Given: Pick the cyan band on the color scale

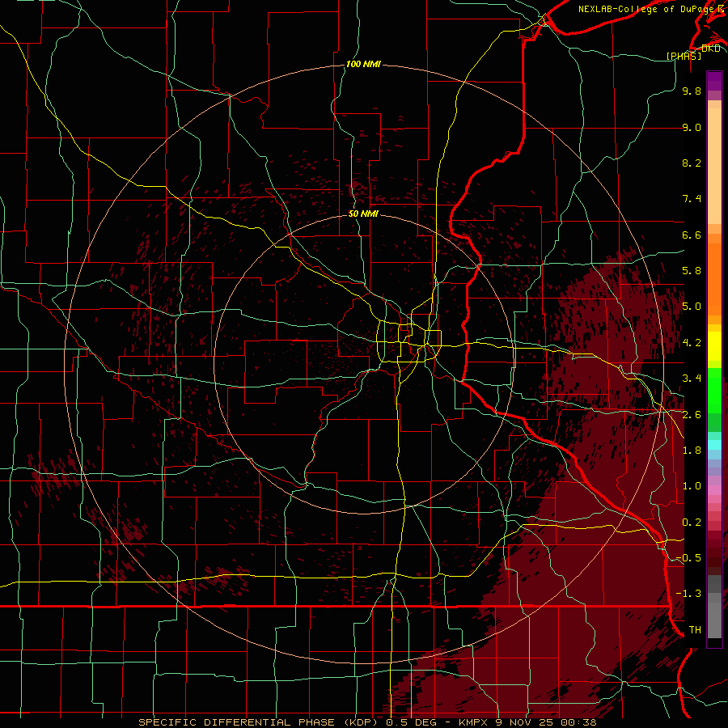Looking at the screenshot, I should (714, 445).
